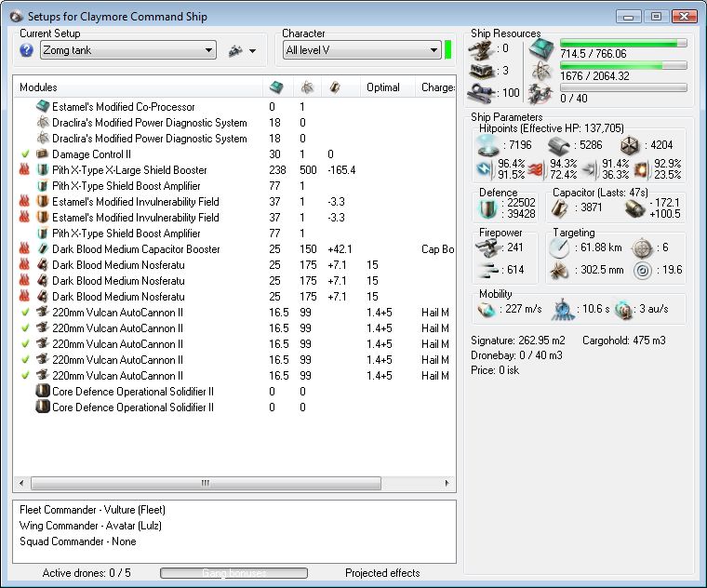
Task: Select Estamel's Modified Co-Processor row
Action: tap(234, 107)
